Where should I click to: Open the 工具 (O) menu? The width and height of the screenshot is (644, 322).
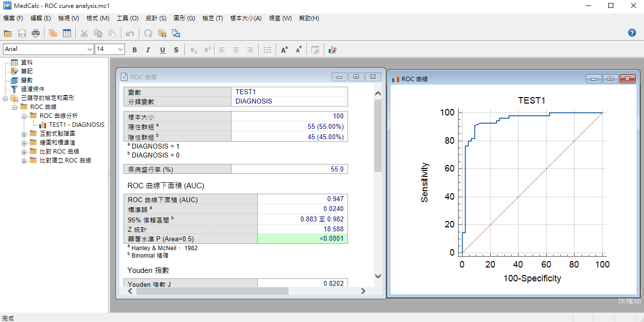click(x=127, y=18)
